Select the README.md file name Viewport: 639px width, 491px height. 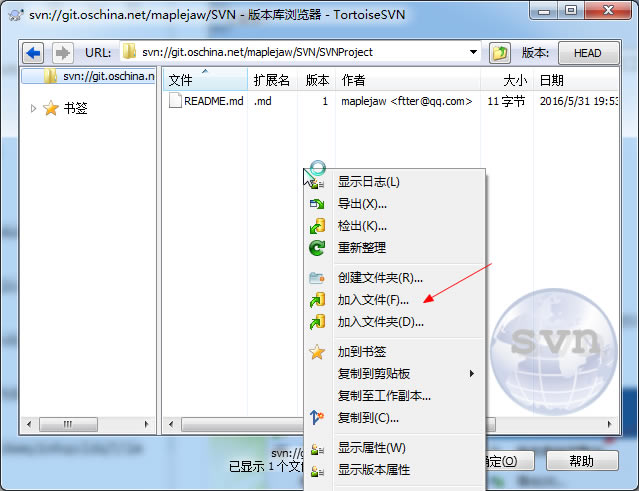pyautogui.click(x=214, y=101)
